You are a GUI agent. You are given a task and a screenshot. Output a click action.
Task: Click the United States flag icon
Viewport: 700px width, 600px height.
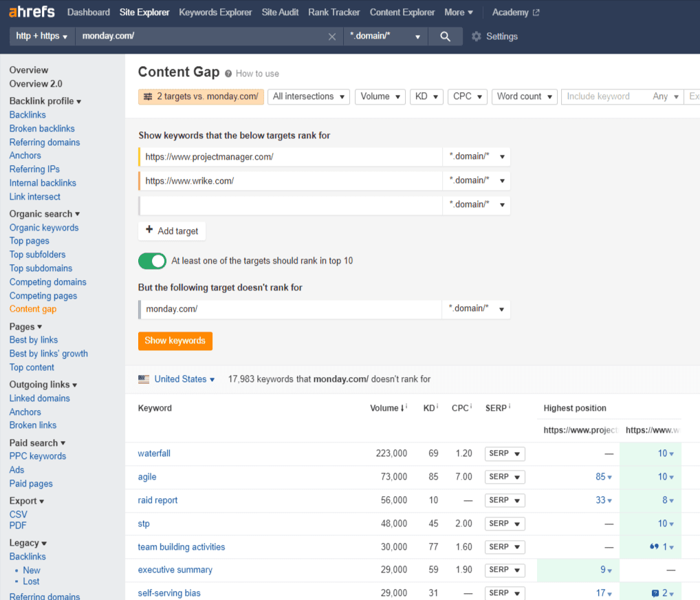[144, 379]
